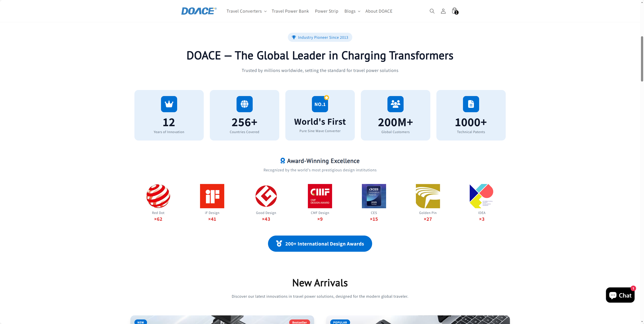Expand the Blogs dropdown chevron
Viewport: 644px width, 324px height.
(359, 11)
